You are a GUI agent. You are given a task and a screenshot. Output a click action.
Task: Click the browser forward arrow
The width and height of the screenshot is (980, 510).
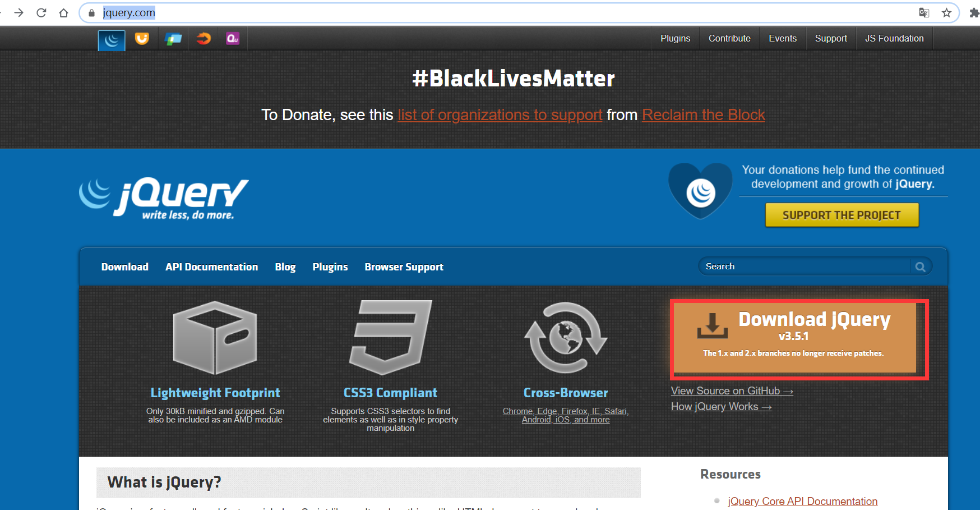(x=19, y=12)
